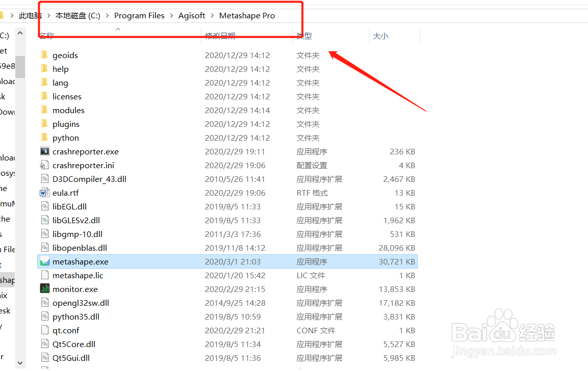Click the libopenblas.dll file icon
588x371 pixels.
point(45,248)
